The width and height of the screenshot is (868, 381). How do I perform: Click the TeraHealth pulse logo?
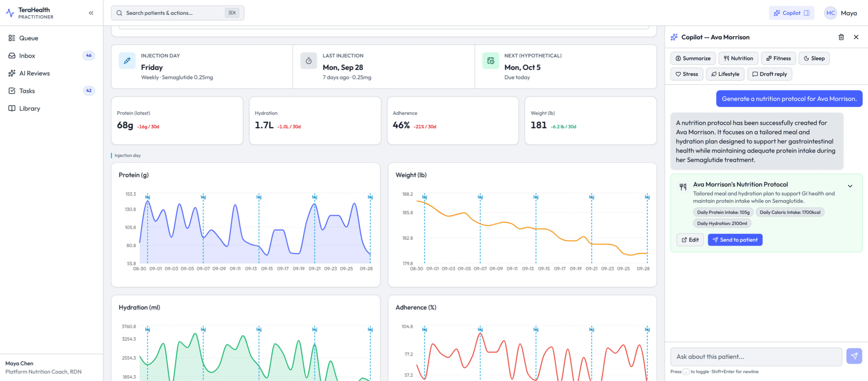10,13
